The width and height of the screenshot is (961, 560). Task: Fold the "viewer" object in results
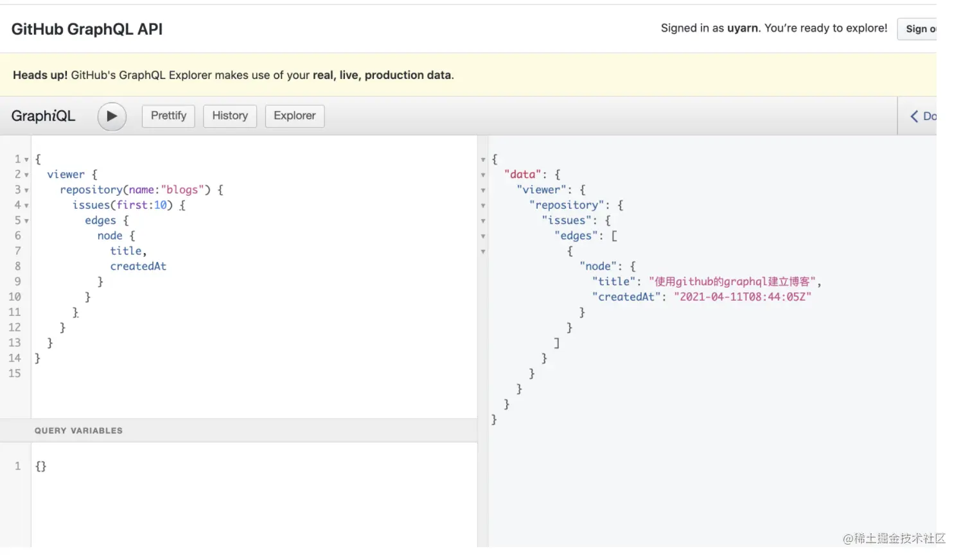(x=483, y=190)
